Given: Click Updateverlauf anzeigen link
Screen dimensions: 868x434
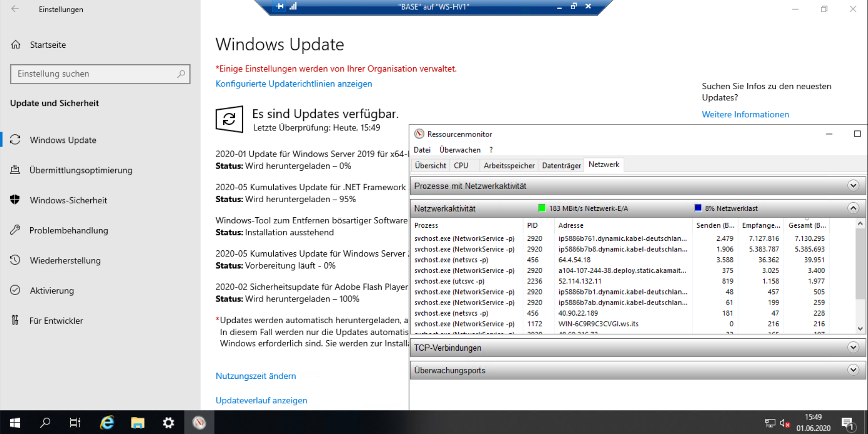Looking at the screenshot, I should (261, 400).
